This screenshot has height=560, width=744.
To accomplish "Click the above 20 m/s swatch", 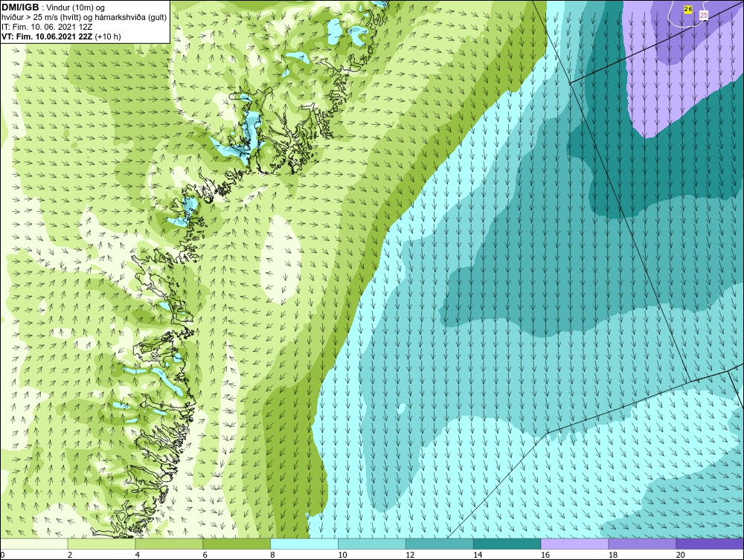I will tap(710, 544).
